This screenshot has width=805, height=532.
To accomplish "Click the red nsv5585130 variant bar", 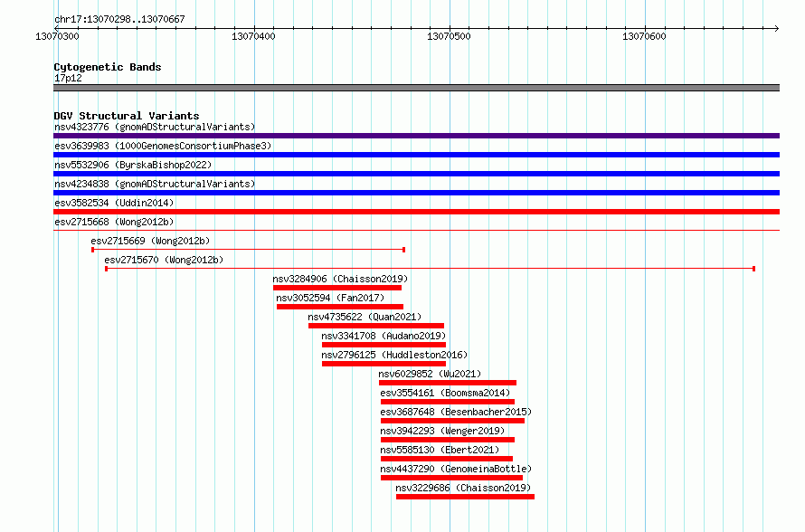I will click(x=447, y=459).
